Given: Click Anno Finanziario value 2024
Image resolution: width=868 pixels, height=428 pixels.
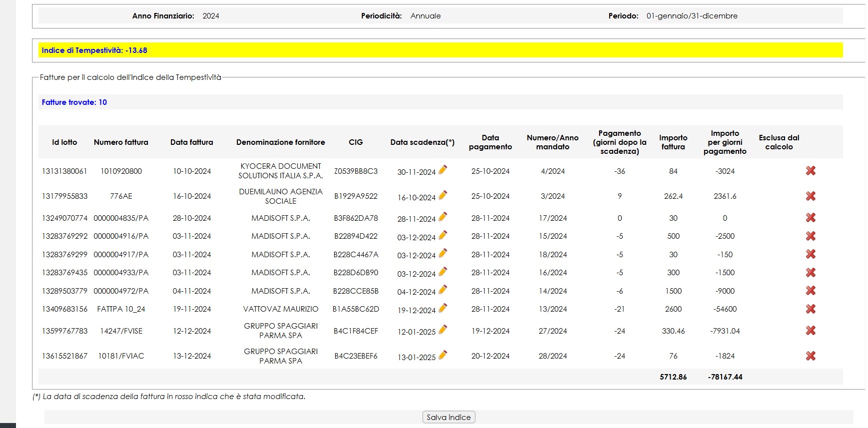Looking at the screenshot, I should [211, 16].
